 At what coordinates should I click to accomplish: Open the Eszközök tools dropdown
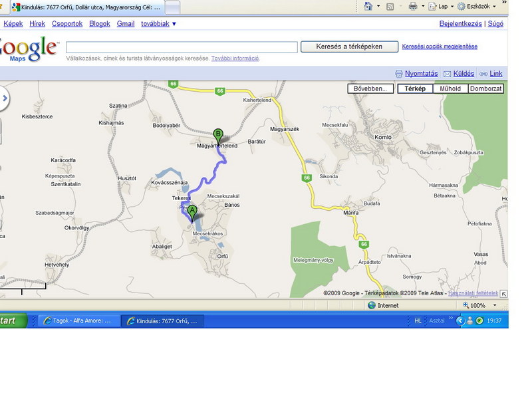[477, 7]
